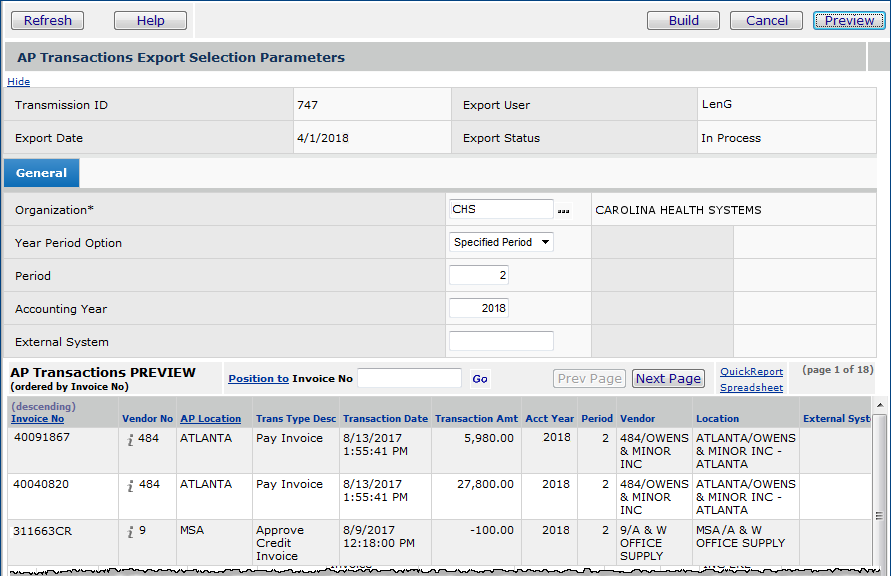Click the Build button
Viewport: 891px width, 576px height.
tap(683, 20)
